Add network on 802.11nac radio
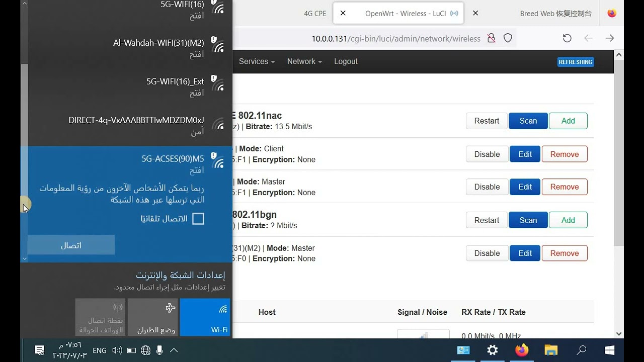The width and height of the screenshot is (644, 362). pyautogui.click(x=568, y=121)
